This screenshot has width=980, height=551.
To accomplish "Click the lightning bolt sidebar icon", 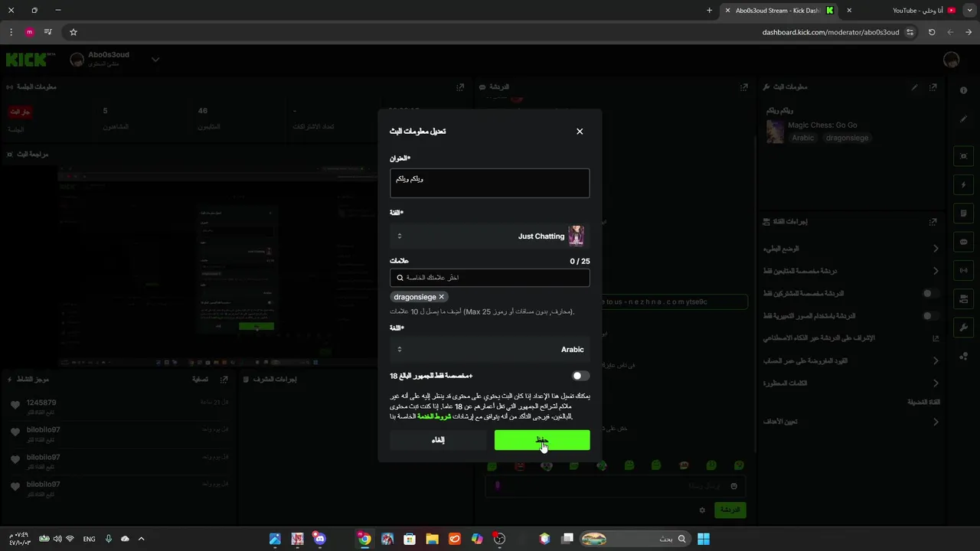I will [963, 185].
